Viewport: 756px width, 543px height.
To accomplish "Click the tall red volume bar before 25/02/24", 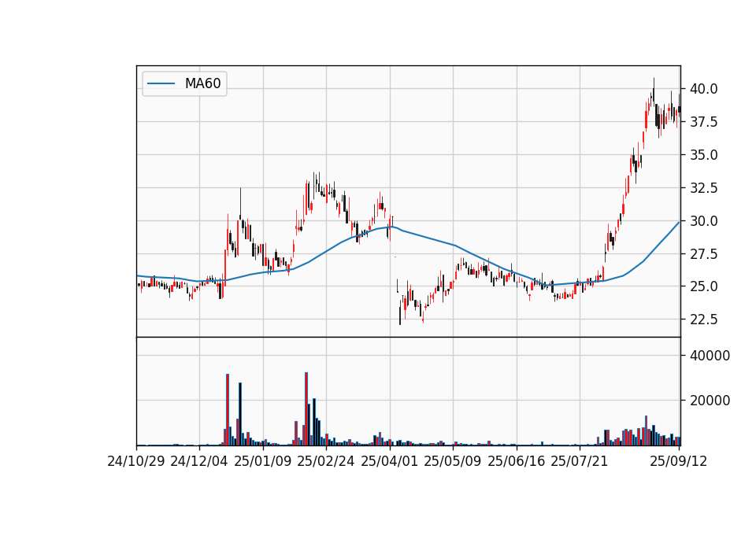I will [x=306, y=408].
